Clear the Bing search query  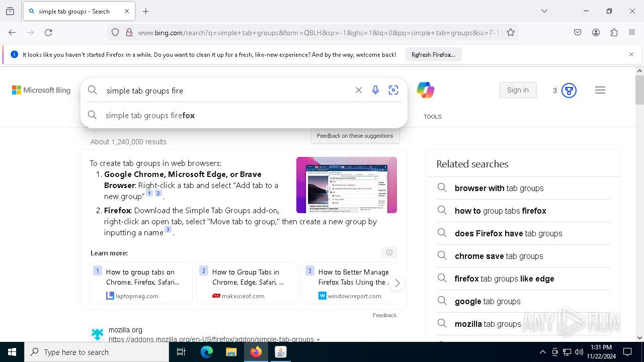(359, 90)
